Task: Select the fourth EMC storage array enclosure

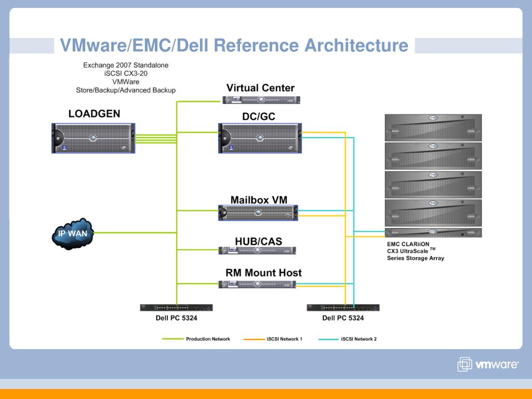Action: 433,213
